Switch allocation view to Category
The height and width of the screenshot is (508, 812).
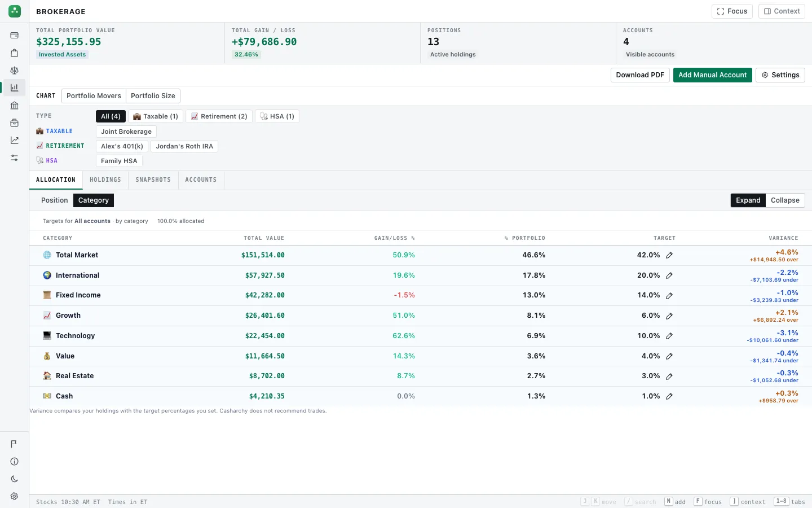(94, 200)
